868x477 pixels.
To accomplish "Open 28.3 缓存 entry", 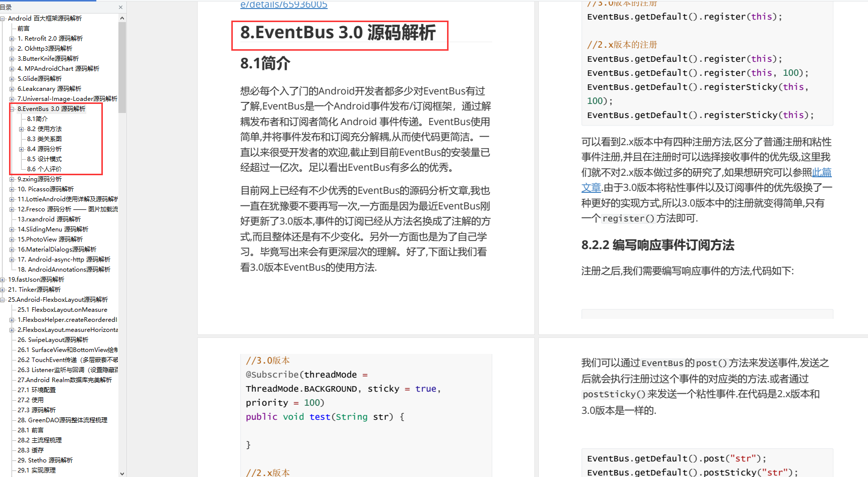I will click(31, 450).
